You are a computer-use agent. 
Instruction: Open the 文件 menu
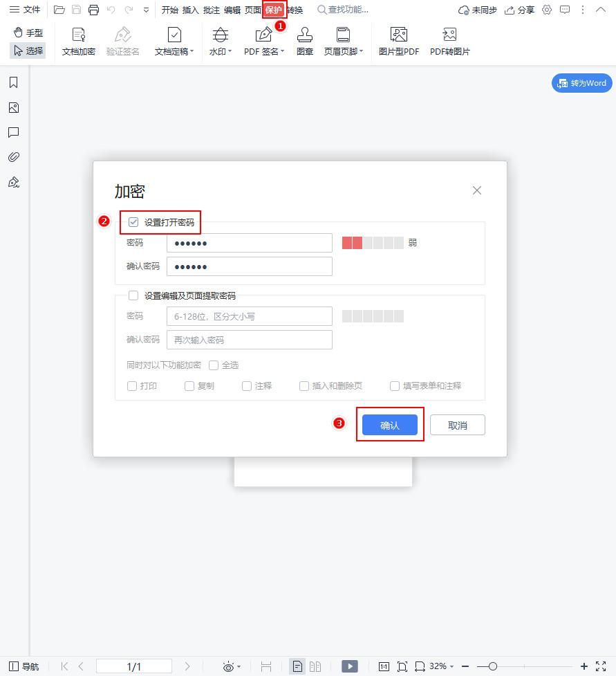25,10
